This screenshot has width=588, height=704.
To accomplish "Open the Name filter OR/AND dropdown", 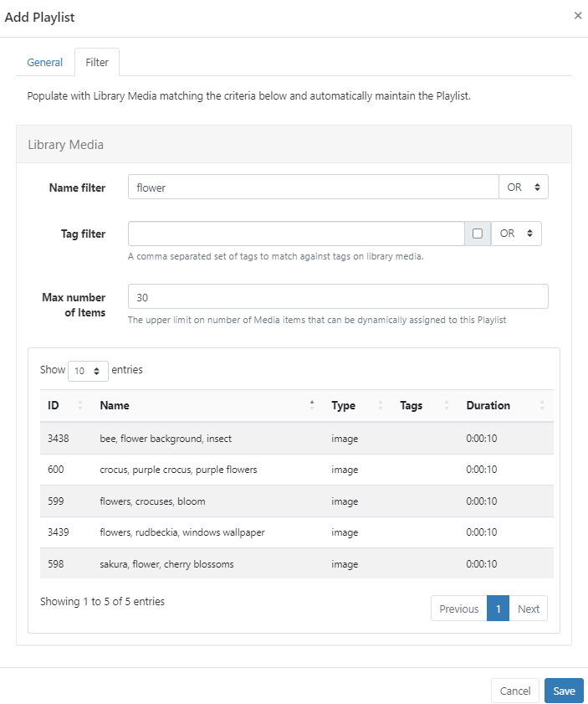I will click(x=524, y=187).
